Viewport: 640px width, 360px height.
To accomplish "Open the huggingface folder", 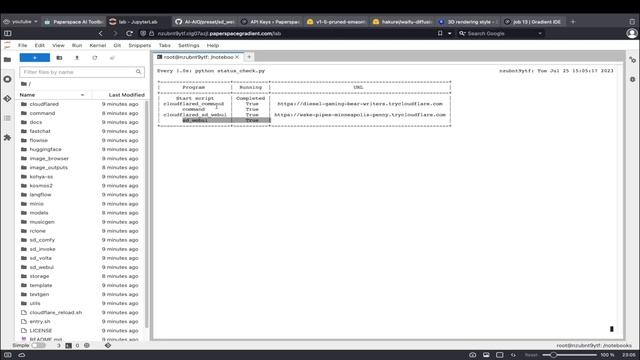I will (x=45, y=149).
